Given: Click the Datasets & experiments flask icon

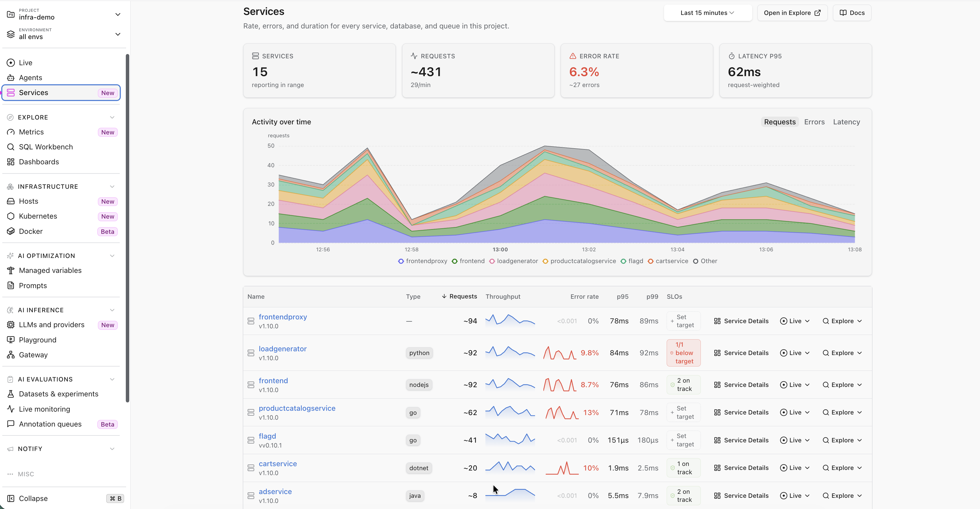Looking at the screenshot, I should pyautogui.click(x=11, y=394).
